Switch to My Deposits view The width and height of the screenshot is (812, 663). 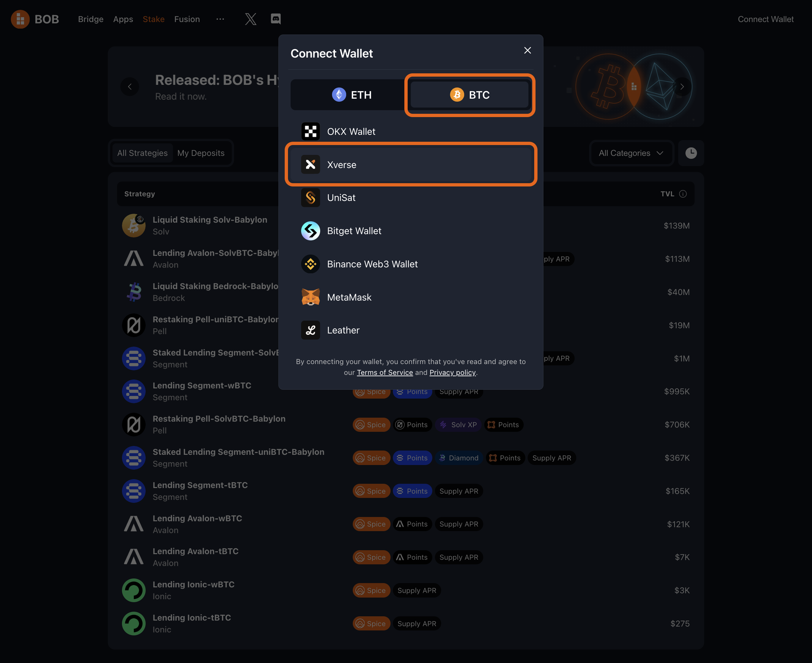point(201,153)
